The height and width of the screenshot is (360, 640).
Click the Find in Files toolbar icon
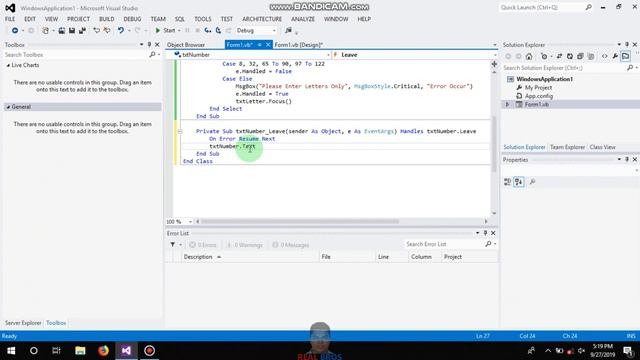point(289,31)
